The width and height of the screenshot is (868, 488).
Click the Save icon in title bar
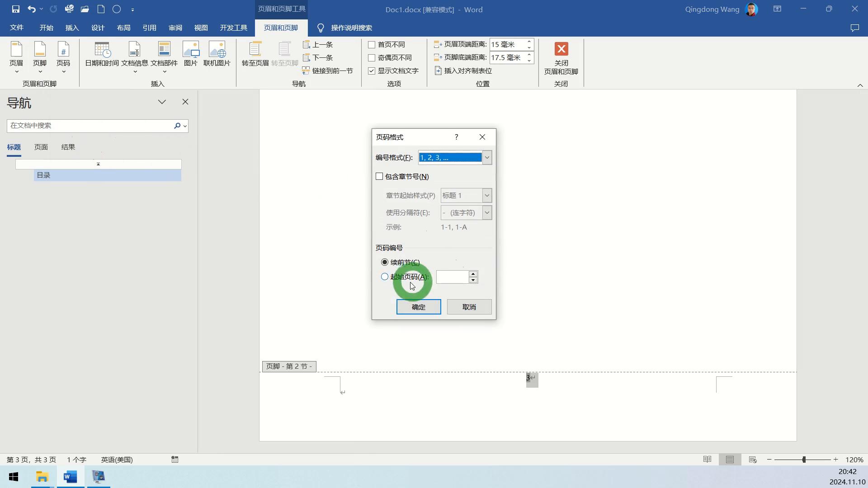(x=16, y=9)
